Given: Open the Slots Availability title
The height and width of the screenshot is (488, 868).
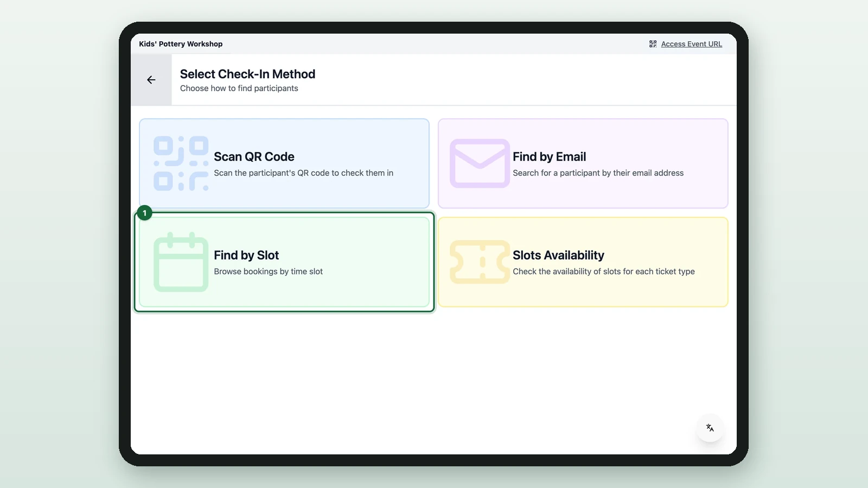Looking at the screenshot, I should [558, 255].
